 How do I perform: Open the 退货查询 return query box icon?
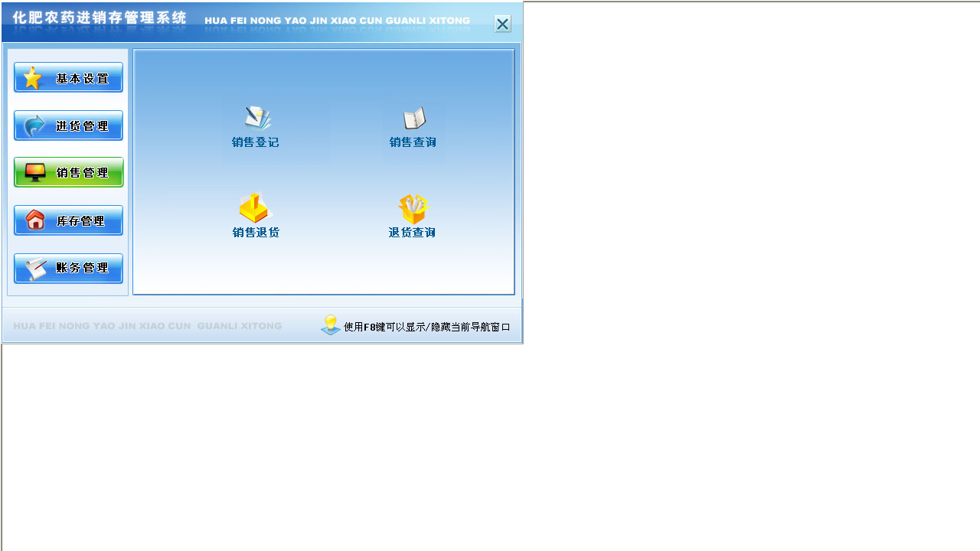point(413,208)
